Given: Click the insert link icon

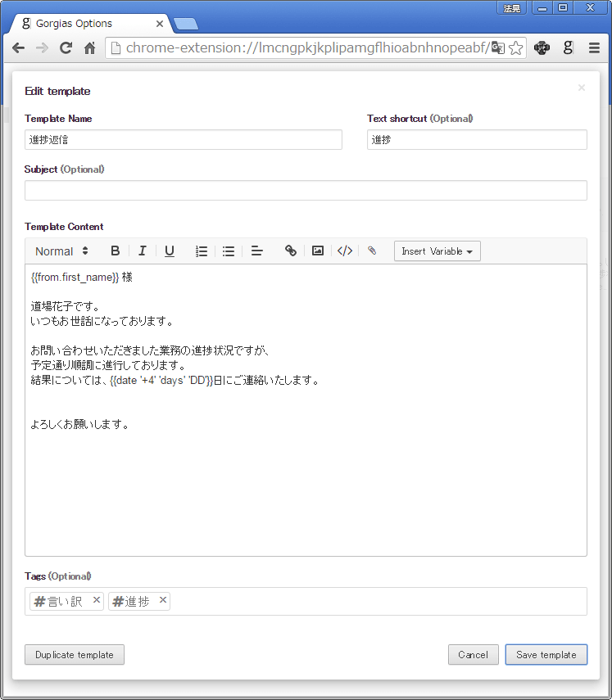Looking at the screenshot, I should 290,251.
